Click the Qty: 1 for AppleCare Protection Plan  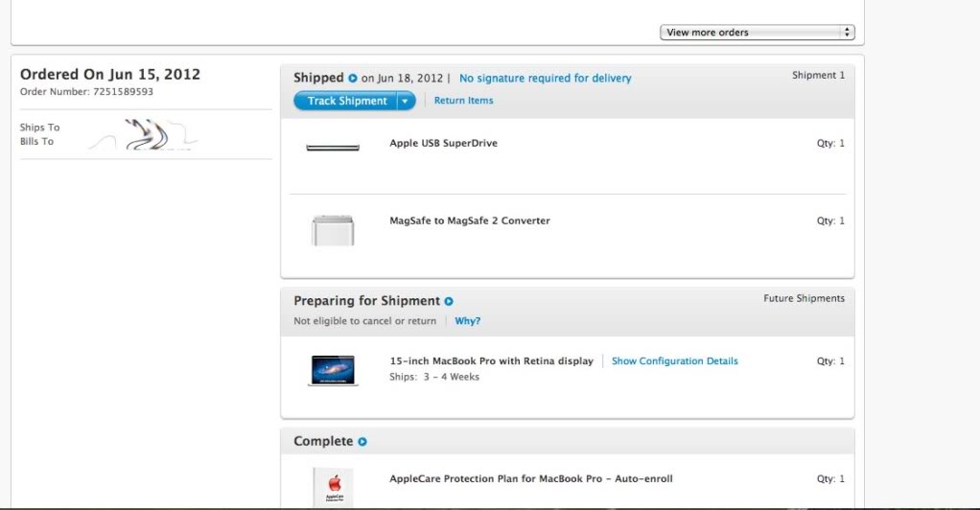[x=830, y=478]
